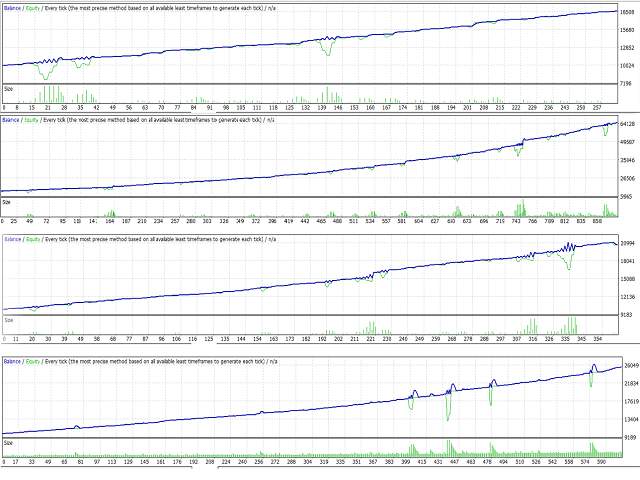Click the Equity legend in the 18508 chart

pyautogui.click(x=33, y=8)
